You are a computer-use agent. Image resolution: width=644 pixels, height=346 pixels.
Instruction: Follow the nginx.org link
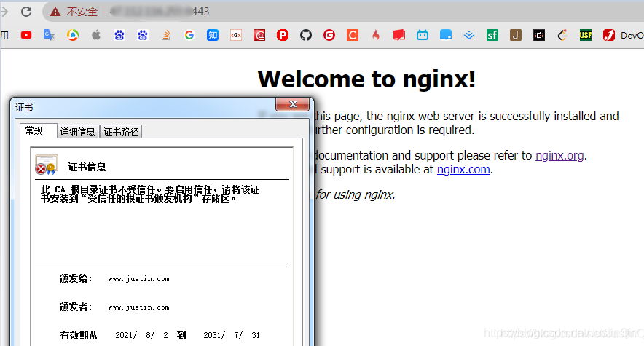pos(559,156)
